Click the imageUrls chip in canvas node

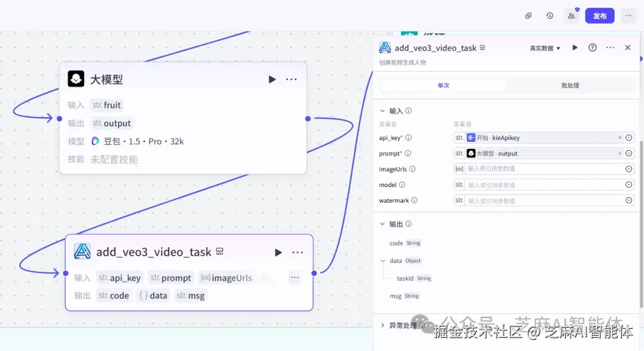pos(227,278)
